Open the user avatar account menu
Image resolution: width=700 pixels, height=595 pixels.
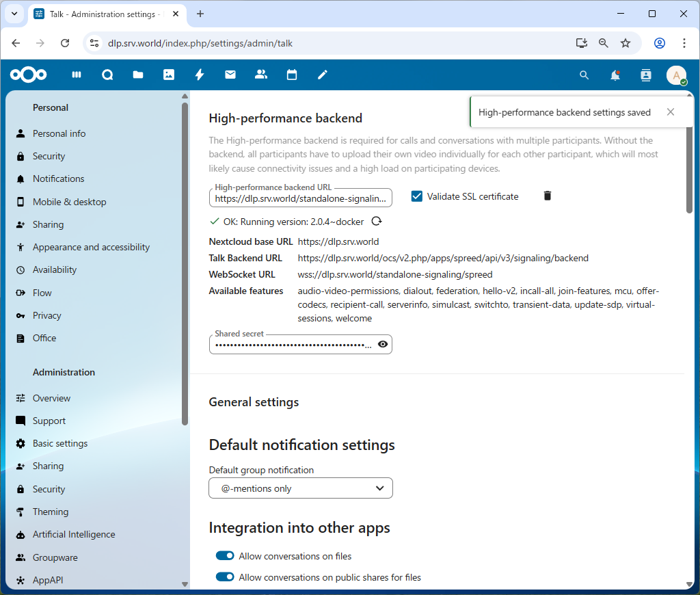(676, 75)
